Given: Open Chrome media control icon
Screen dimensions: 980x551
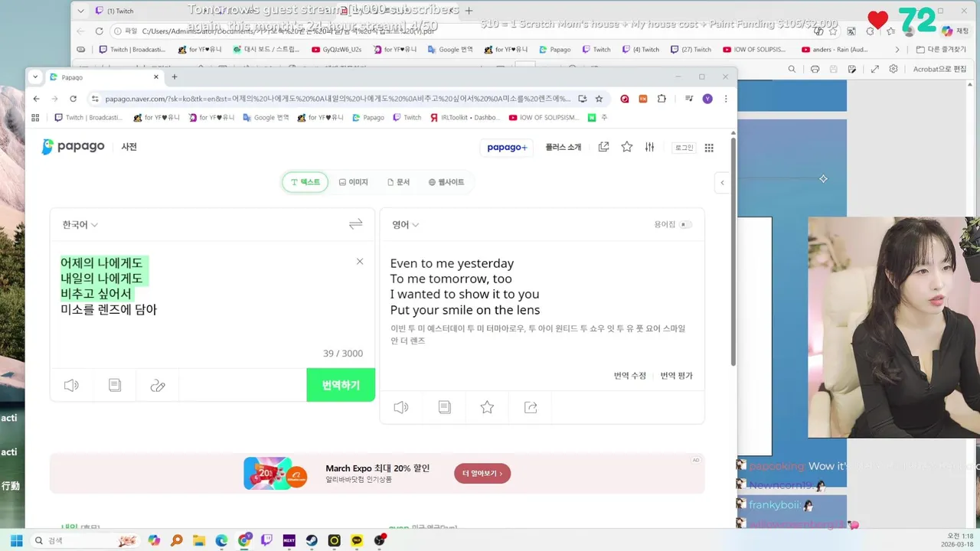Looking at the screenshot, I should [x=689, y=99].
